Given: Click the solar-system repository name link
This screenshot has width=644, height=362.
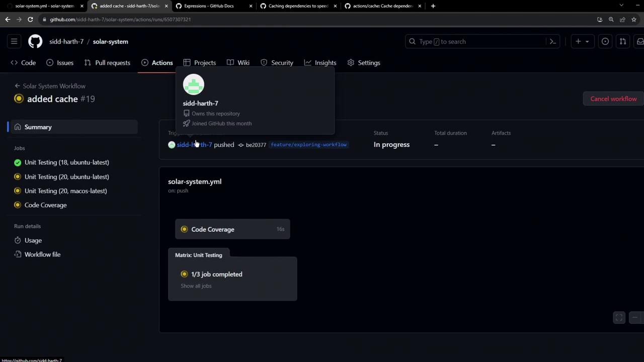Looking at the screenshot, I should 110,42.
